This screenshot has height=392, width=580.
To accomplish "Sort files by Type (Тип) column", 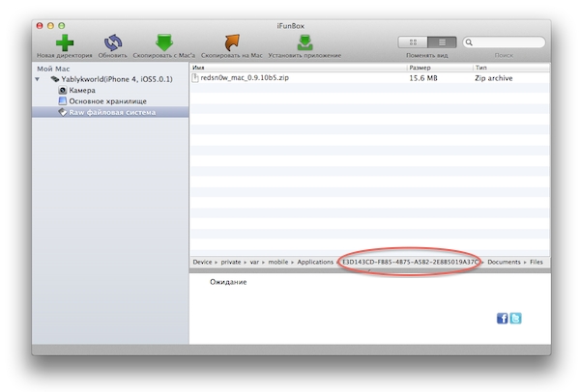I will (507, 69).
